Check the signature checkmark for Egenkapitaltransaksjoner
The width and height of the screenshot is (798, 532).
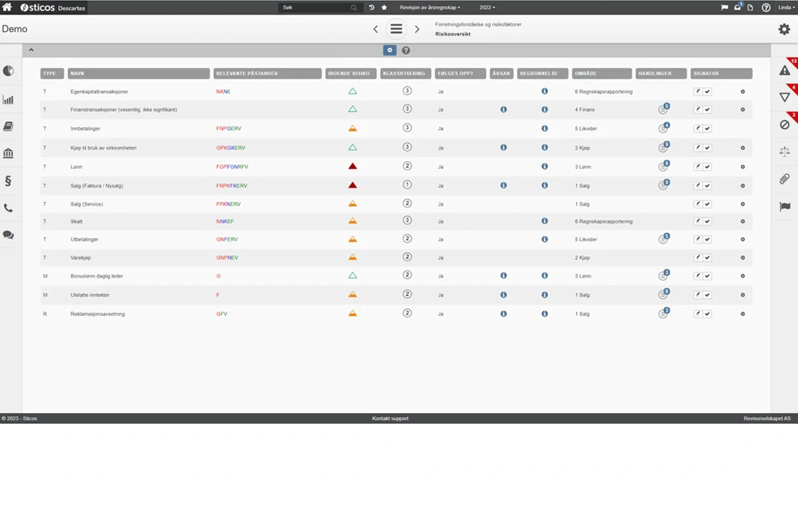click(708, 91)
